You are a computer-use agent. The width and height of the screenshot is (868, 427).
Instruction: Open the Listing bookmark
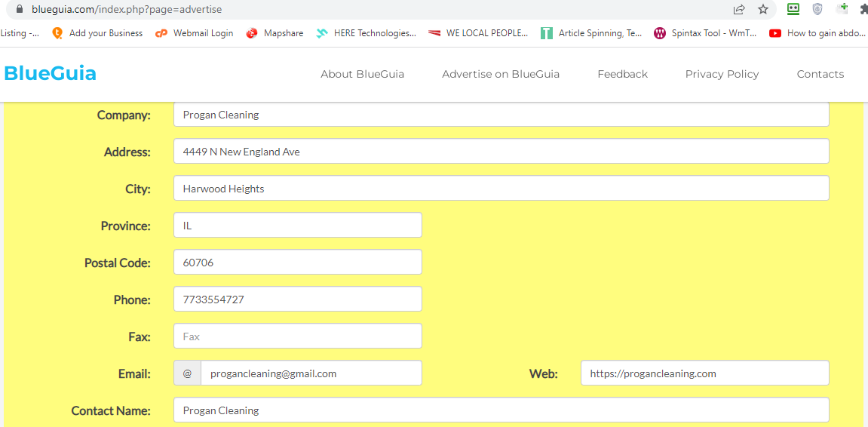[x=20, y=33]
